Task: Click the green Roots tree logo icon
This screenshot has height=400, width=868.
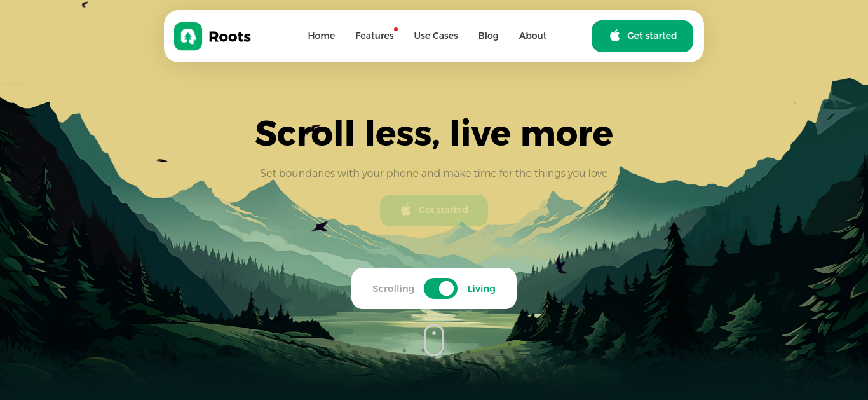Action: [188, 36]
